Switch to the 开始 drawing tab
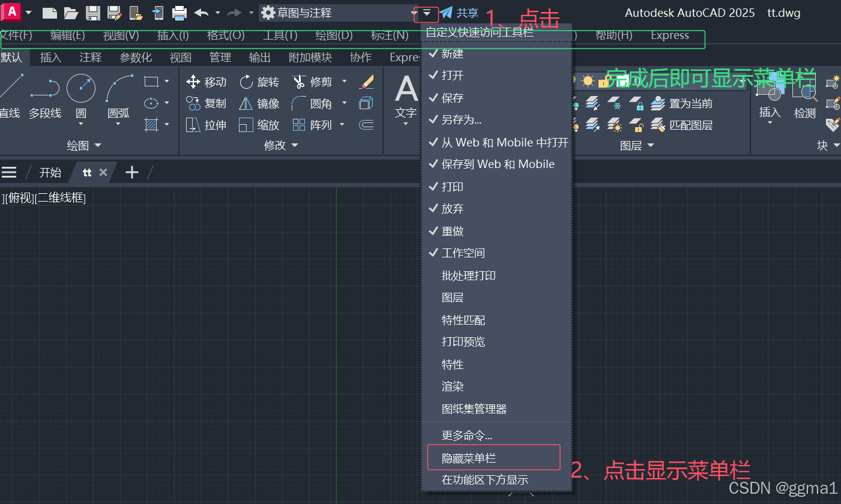Viewport: 841px width, 504px height. (50, 173)
